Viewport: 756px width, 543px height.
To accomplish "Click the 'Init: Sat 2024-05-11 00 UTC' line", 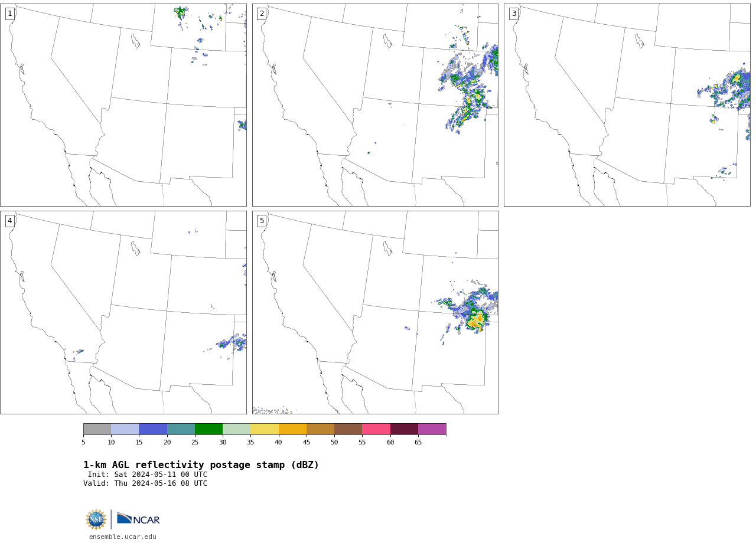I will click(148, 475).
